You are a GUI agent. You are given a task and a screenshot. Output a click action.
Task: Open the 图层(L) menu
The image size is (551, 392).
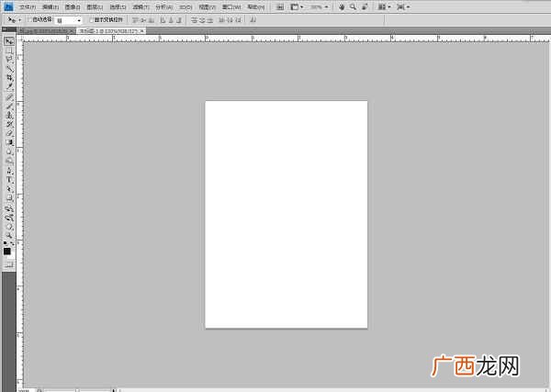pos(95,7)
